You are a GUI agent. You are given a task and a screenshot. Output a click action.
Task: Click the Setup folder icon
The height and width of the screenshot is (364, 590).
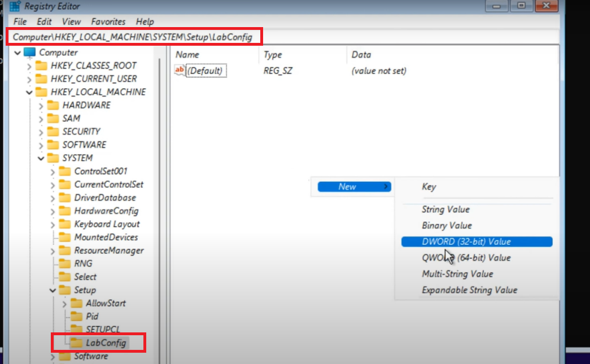65,290
